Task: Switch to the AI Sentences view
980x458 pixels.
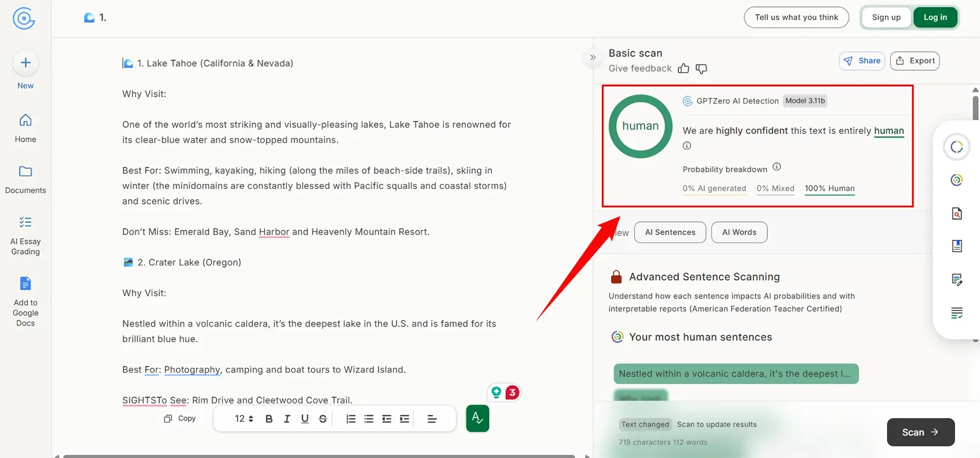Action: click(670, 232)
